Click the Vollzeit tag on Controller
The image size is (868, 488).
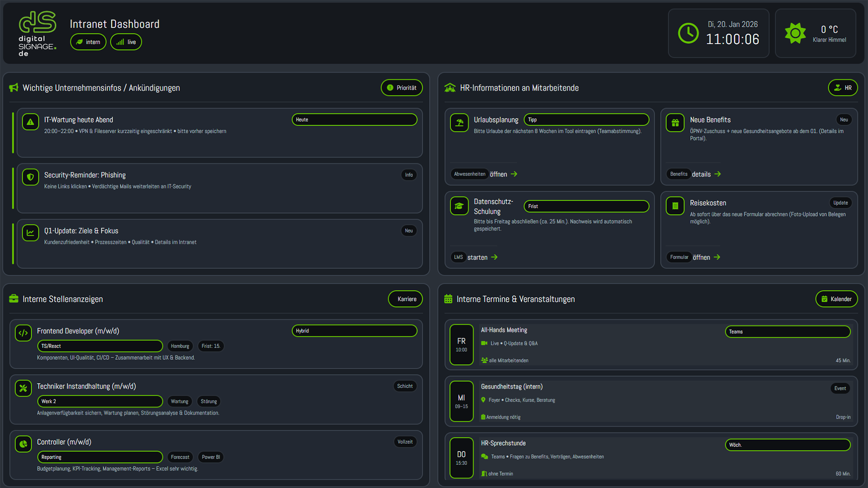point(405,441)
